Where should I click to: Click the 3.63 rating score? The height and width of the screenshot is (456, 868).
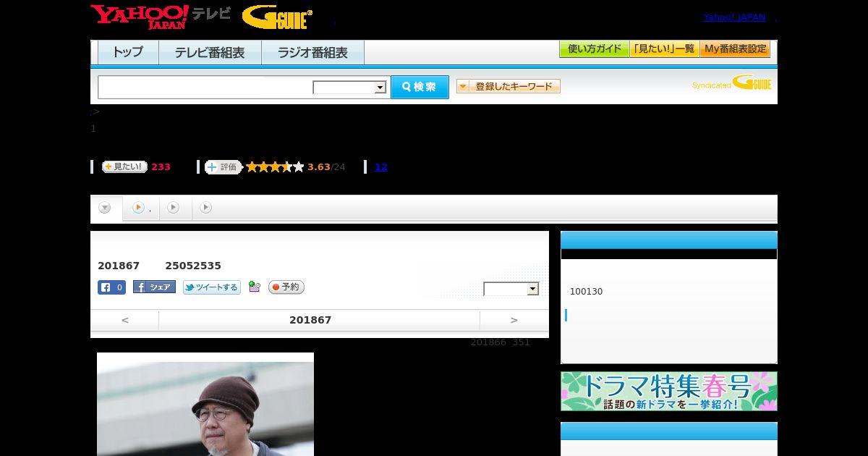pyautogui.click(x=318, y=167)
